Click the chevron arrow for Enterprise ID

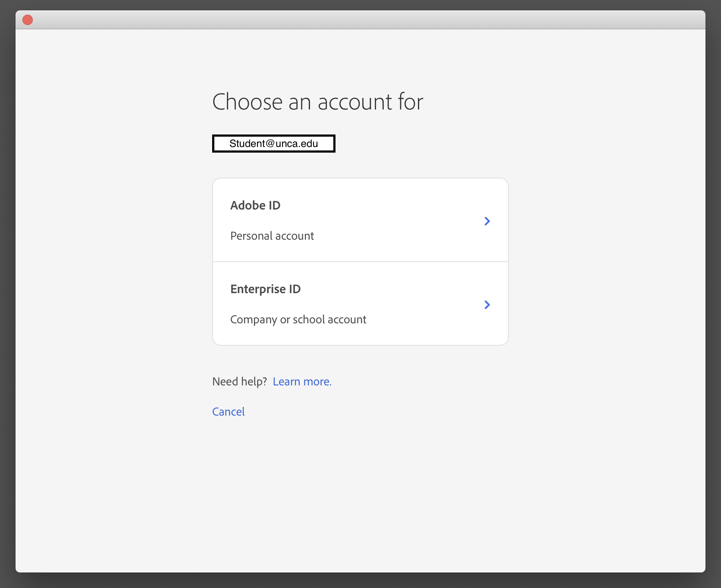tap(487, 305)
